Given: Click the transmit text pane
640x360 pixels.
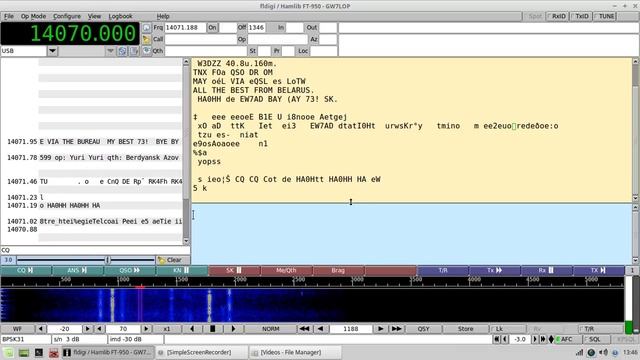Looking at the screenshot, I should click(x=411, y=234).
